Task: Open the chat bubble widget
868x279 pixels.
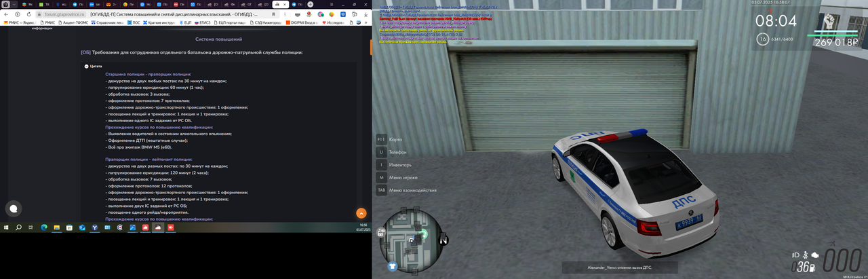Action: [12, 208]
